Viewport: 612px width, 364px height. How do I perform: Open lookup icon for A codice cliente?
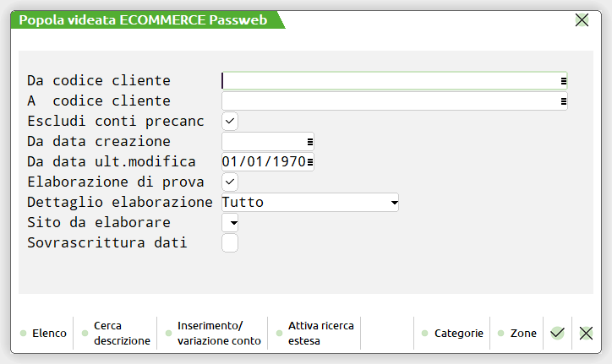tap(563, 101)
